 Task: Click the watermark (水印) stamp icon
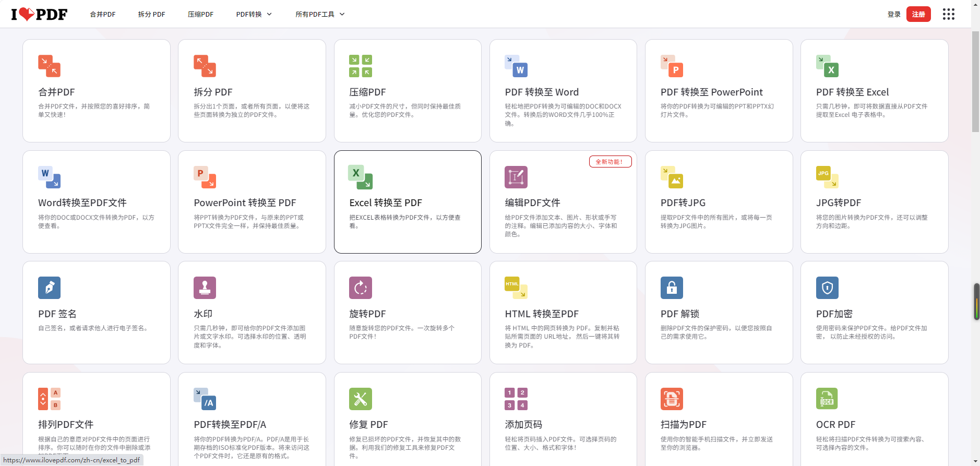click(x=205, y=288)
